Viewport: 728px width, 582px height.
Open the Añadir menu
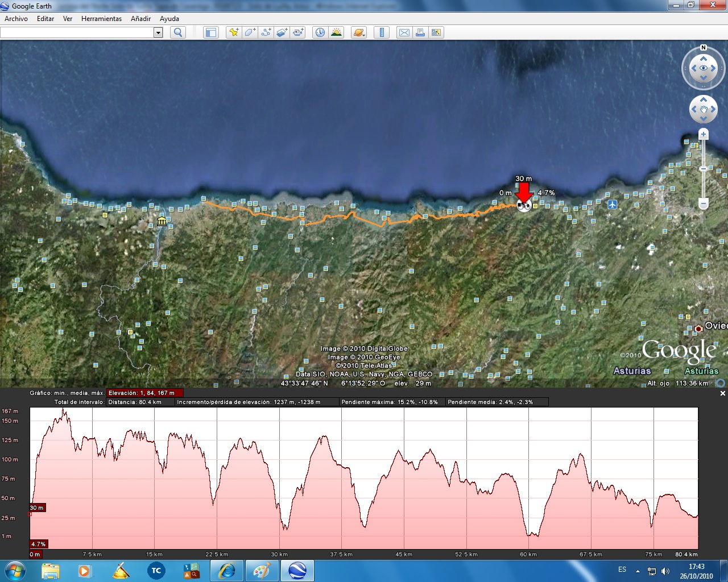coord(140,19)
